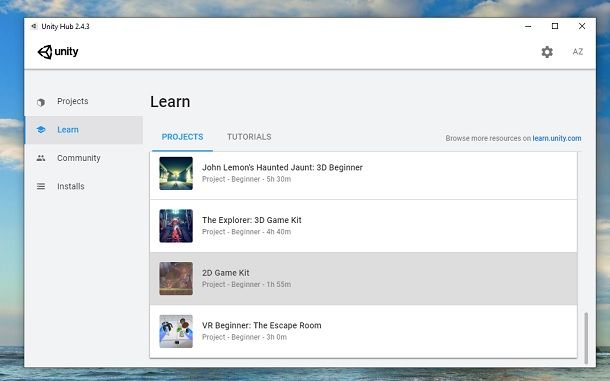610x381 pixels.
Task: Open the learn.unity.com link
Action: click(557, 138)
